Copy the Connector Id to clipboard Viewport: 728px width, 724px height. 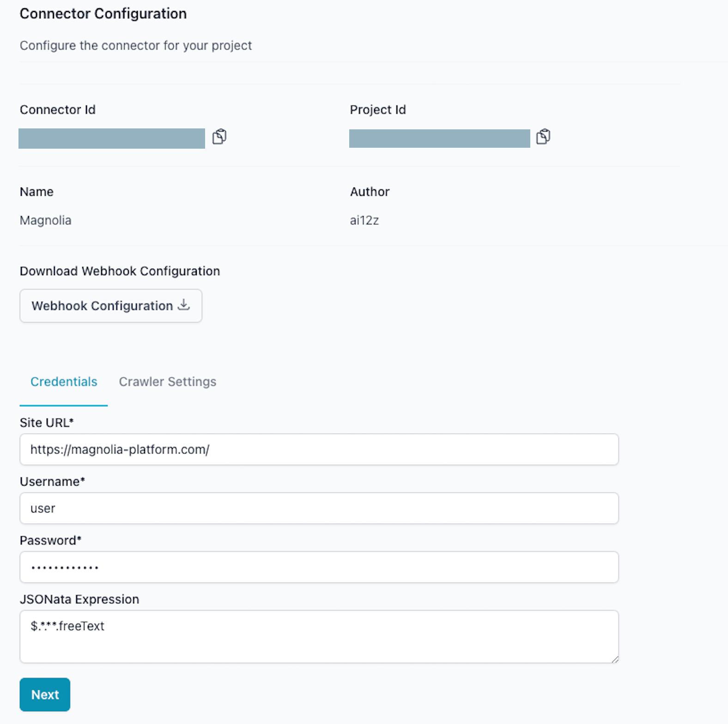(x=219, y=137)
